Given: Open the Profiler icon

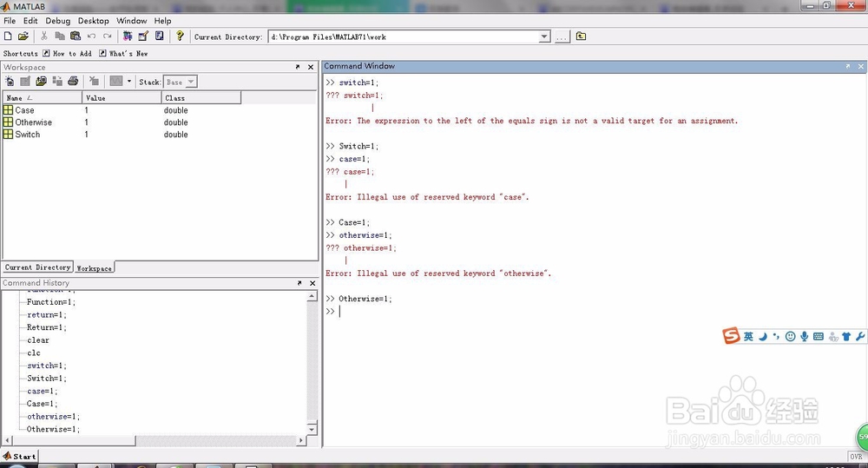Looking at the screenshot, I should (x=160, y=36).
